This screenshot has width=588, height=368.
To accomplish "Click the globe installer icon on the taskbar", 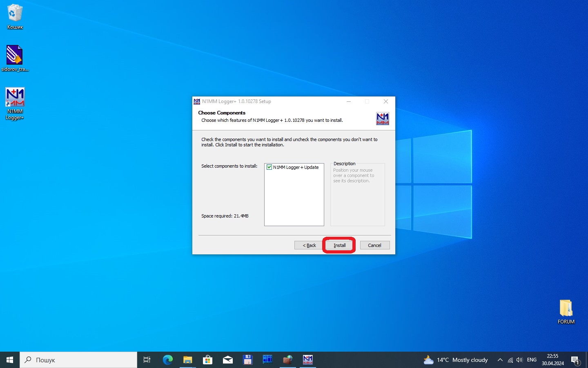I will 288,360.
